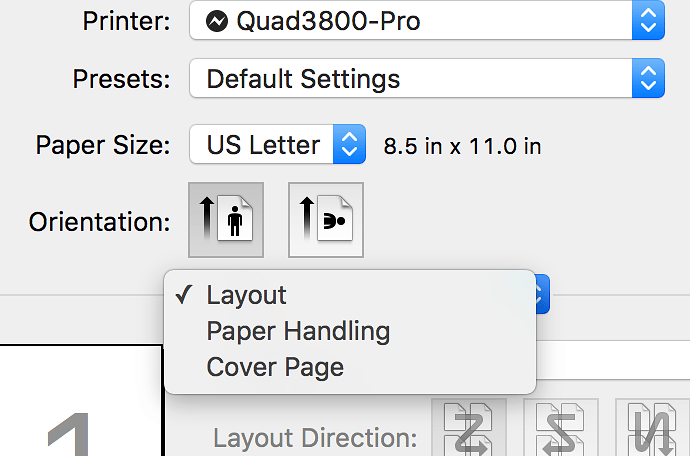The height and width of the screenshot is (456, 690).
Task: Select landscape orientation icon
Action: click(326, 219)
